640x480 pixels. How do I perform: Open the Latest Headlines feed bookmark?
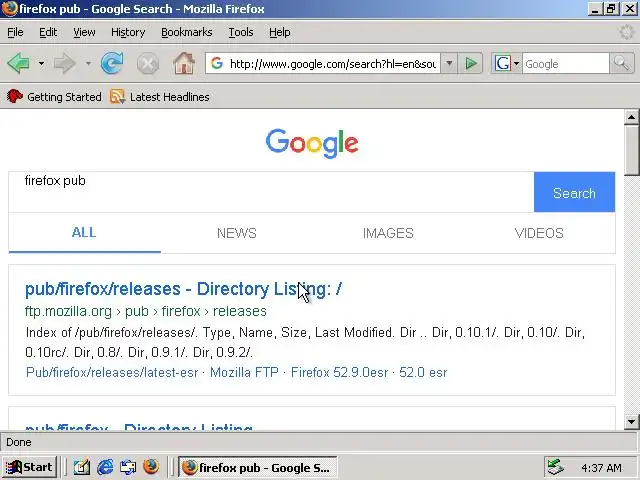[x=160, y=97]
